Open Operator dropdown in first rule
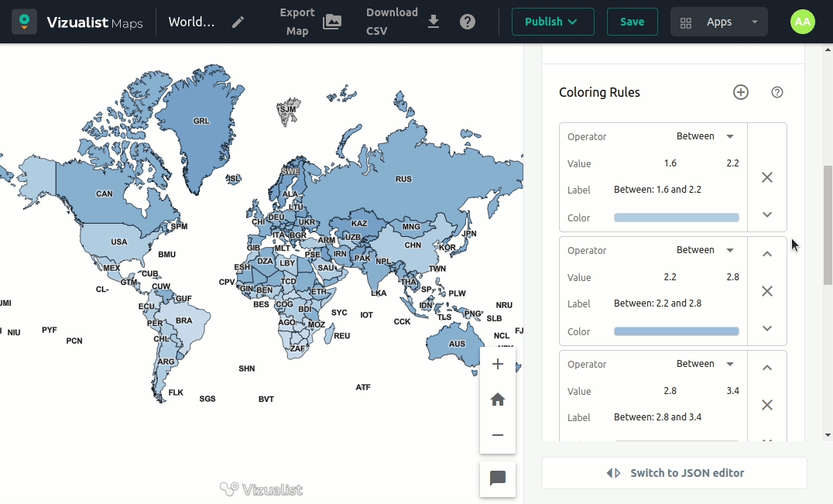The height and width of the screenshot is (504, 833). coord(704,136)
